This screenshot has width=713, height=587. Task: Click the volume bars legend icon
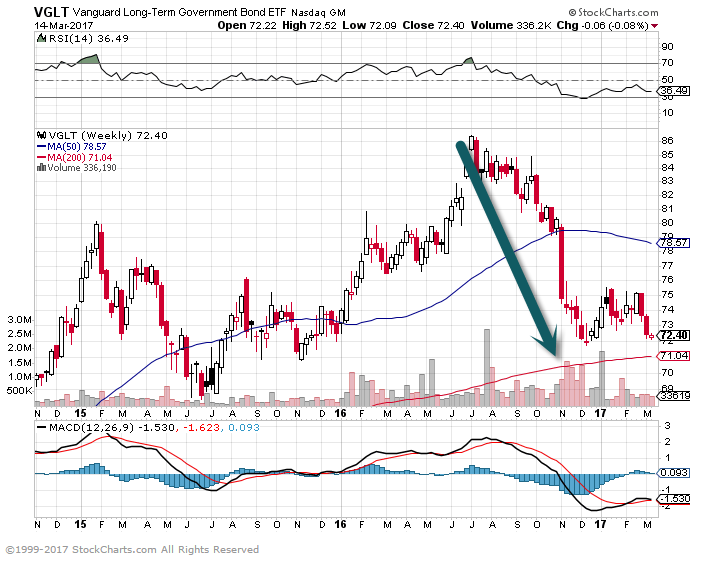click(x=41, y=168)
